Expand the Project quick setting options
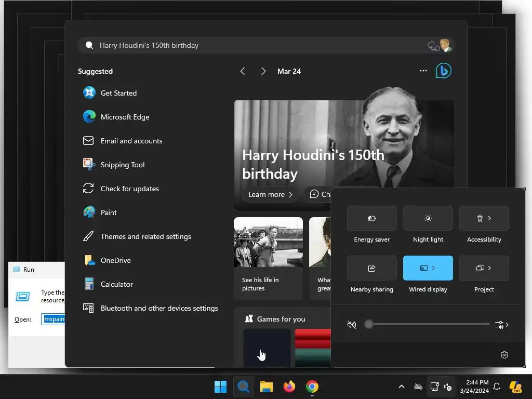The height and width of the screenshot is (399, 532). [x=489, y=268]
